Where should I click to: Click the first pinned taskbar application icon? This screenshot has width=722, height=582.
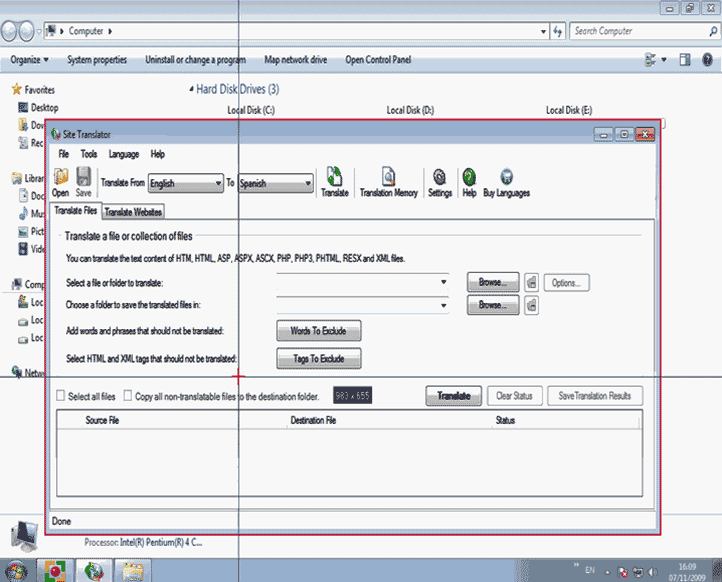pyautogui.click(x=55, y=571)
